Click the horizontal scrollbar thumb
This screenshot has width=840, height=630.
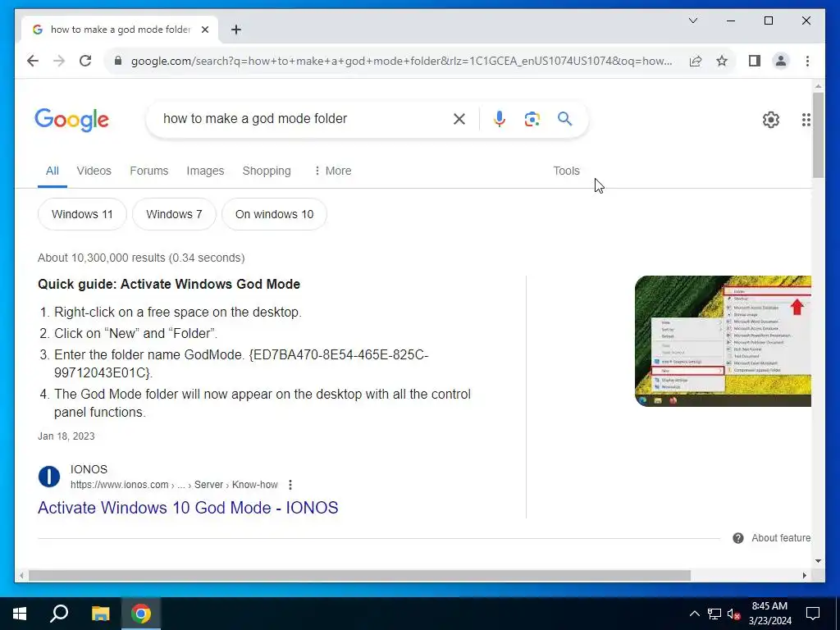pyautogui.click(x=359, y=575)
